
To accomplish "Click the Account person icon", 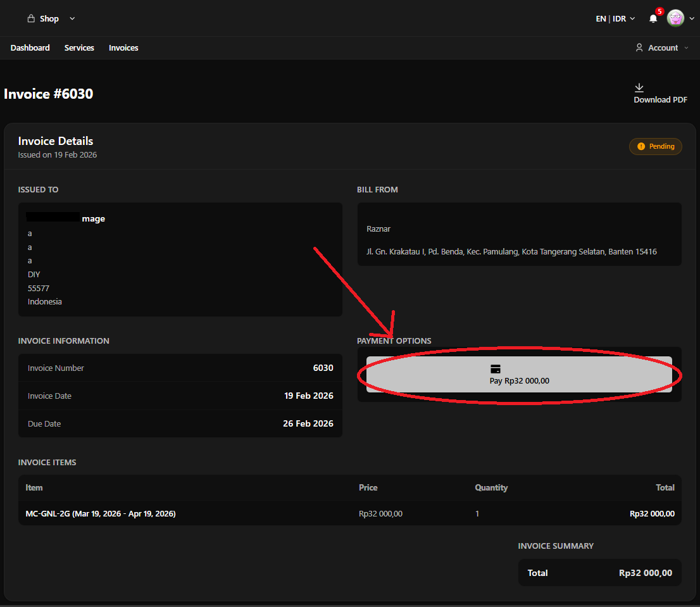I will tap(639, 48).
